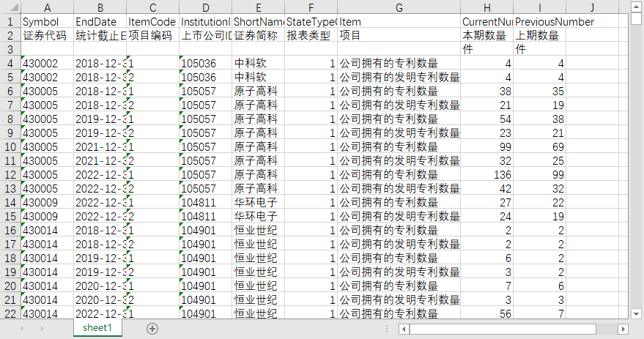Click the PreviousNumber header cell
Screen dimensions: 644x339
(x=555, y=21)
